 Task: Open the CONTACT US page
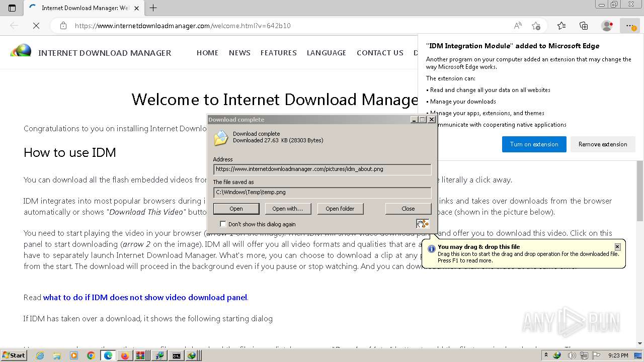[380, 53]
